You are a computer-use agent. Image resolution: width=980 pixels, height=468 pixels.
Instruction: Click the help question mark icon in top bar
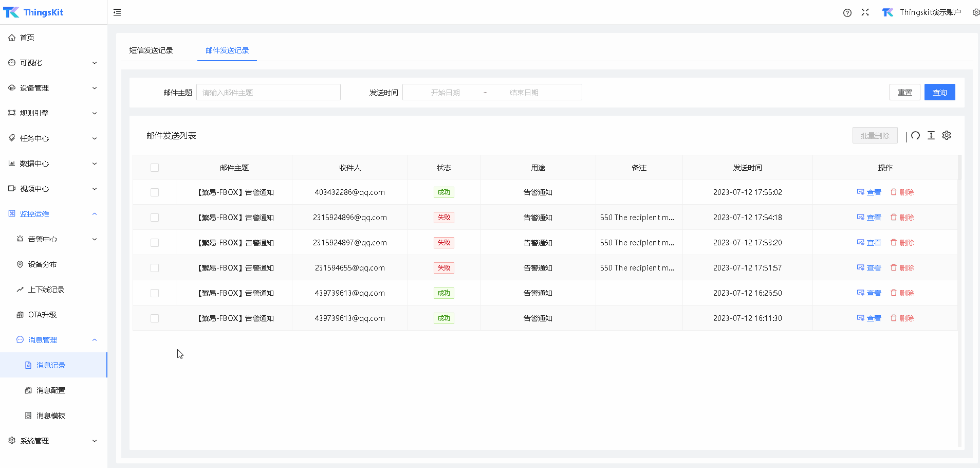(x=847, y=12)
